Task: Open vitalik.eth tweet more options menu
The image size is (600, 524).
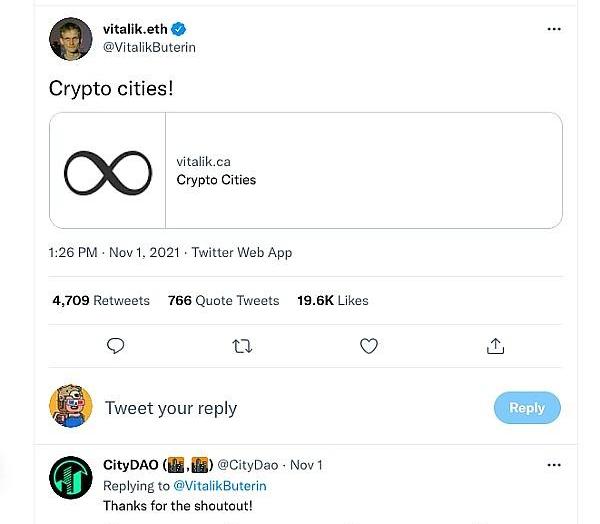Action: (554, 29)
